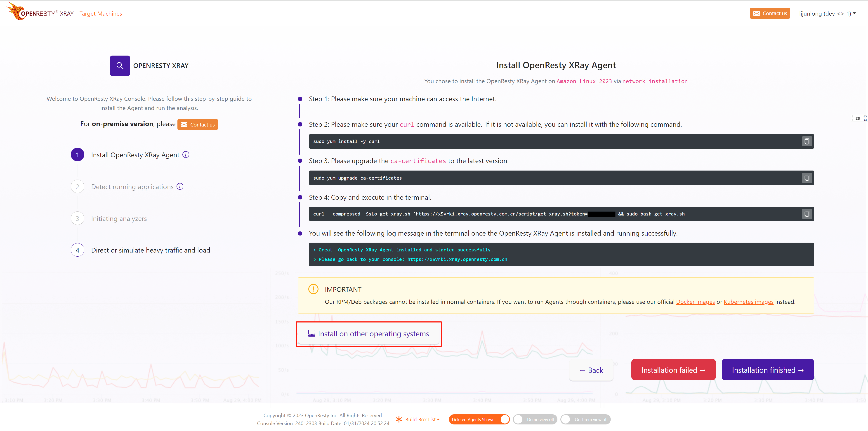Click the IMPORTANT warning exclamation icon
The width and height of the screenshot is (868, 431).
coord(313,289)
